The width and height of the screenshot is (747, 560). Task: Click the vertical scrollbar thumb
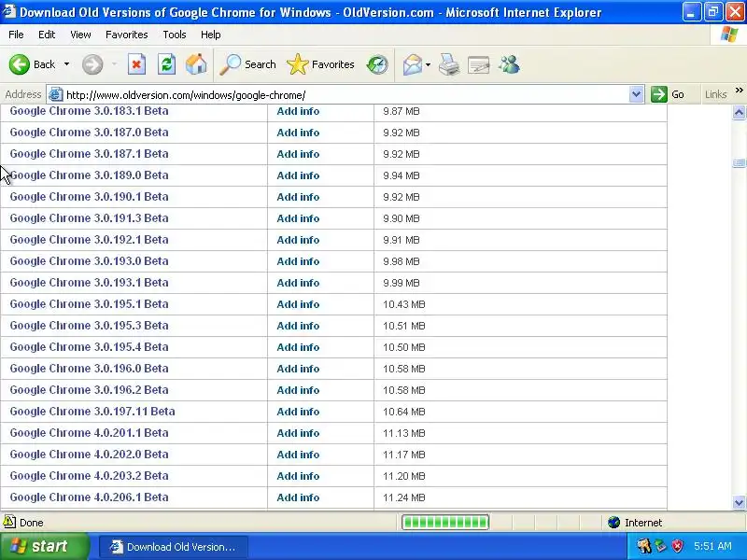tap(739, 162)
